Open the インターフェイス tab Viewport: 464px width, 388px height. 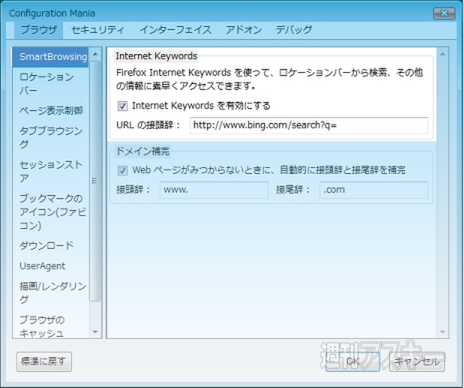pyautogui.click(x=176, y=30)
